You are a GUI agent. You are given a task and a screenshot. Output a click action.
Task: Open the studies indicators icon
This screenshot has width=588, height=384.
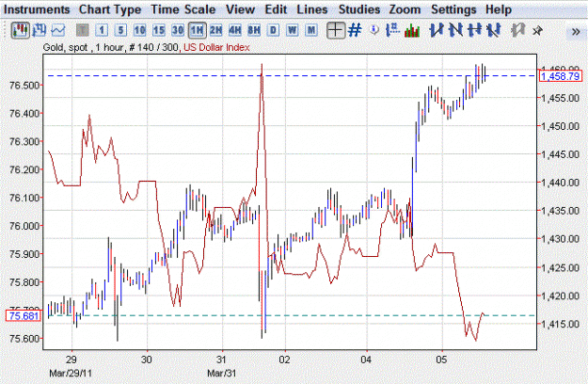point(412,31)
